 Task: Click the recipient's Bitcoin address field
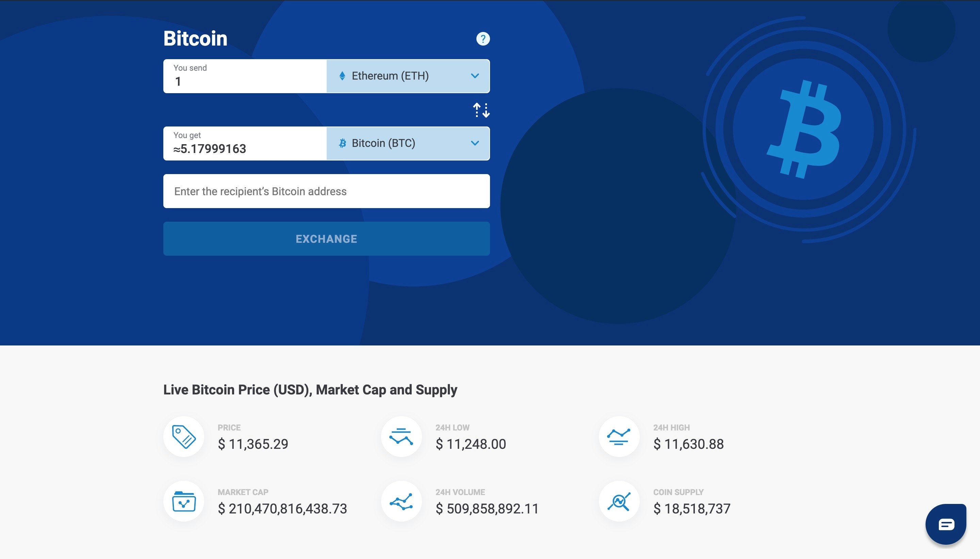(326, 191)
